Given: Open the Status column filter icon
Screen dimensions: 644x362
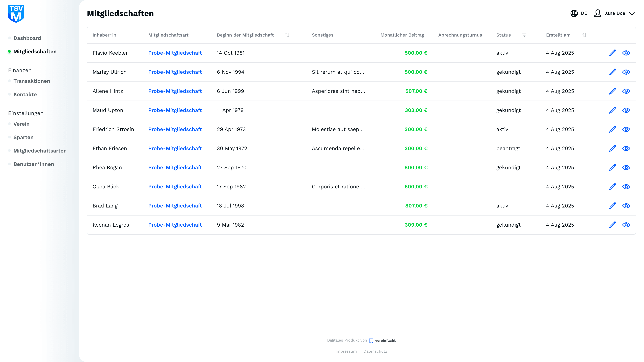Looking at the screenshot, I should pos(524,35).
